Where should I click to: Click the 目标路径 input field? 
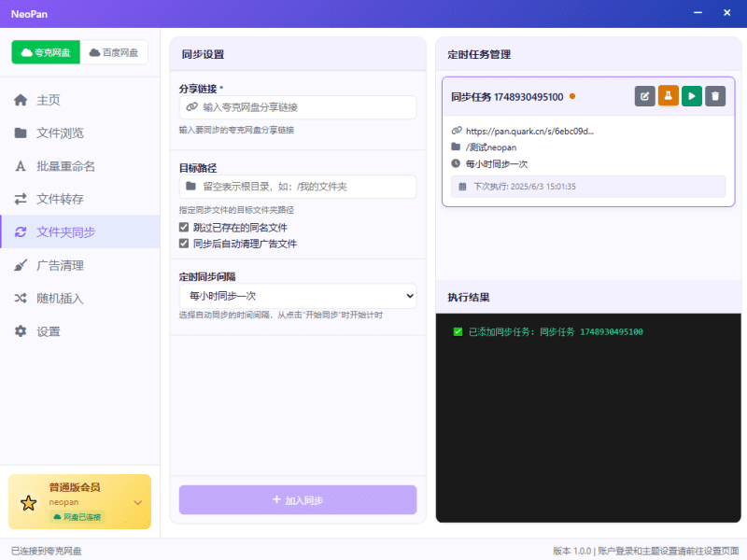click(x=303, y=187)
